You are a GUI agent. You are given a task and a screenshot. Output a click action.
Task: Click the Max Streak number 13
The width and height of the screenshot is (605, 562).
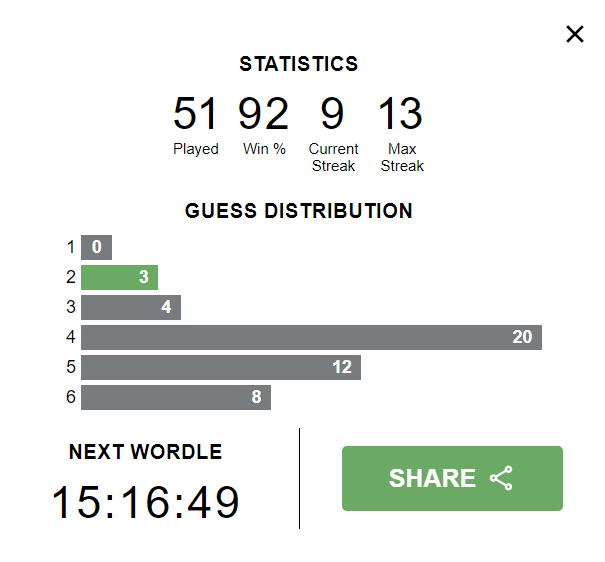click(x=401, y=114)
